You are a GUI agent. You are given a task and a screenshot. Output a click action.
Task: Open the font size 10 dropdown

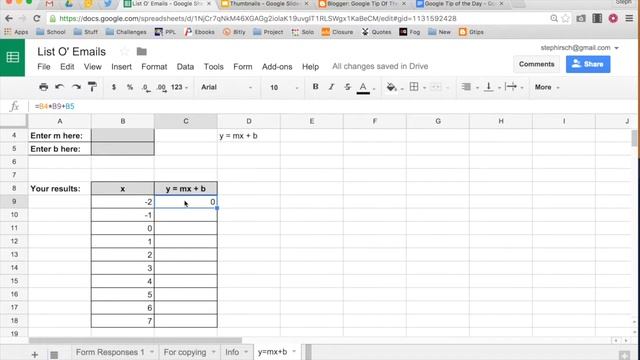(284, 87)
